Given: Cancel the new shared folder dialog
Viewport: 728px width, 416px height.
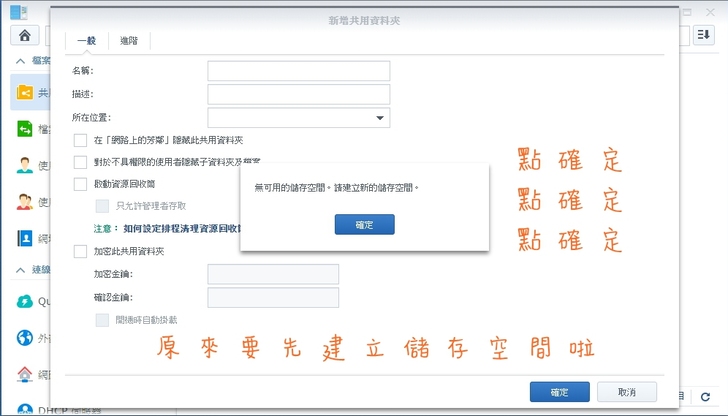Looking at the screenshot, I should coord(627,392).
